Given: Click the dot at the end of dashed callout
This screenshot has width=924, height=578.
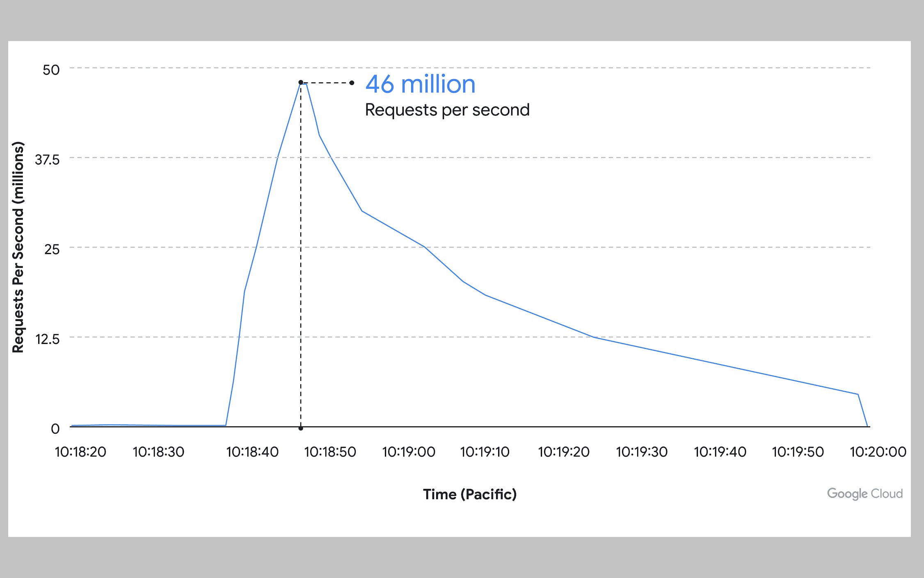Looking at the screenshot, I should click(x=352, y=83).
